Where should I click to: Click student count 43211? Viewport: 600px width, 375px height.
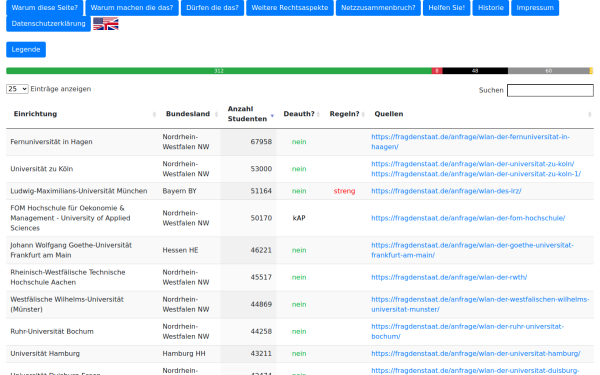click(261, 354)
